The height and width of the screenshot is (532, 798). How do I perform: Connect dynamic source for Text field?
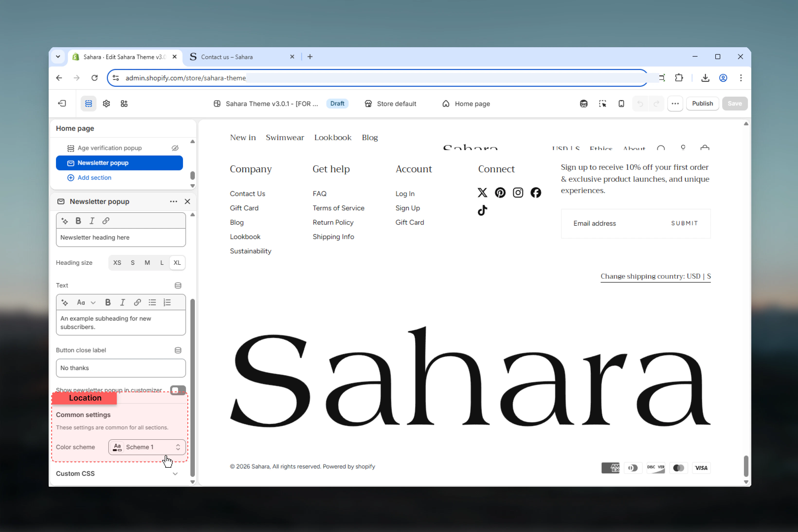point(178,285)
